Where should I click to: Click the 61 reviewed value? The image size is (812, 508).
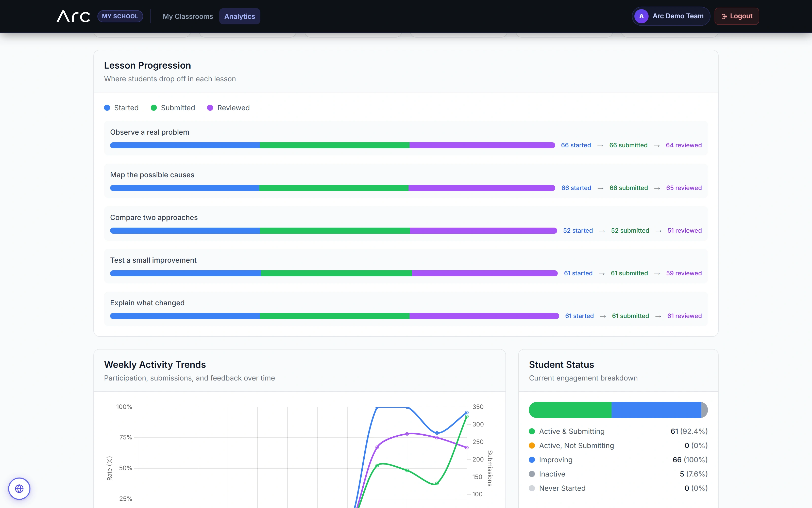pyautogui.click(x=685, y=316)
